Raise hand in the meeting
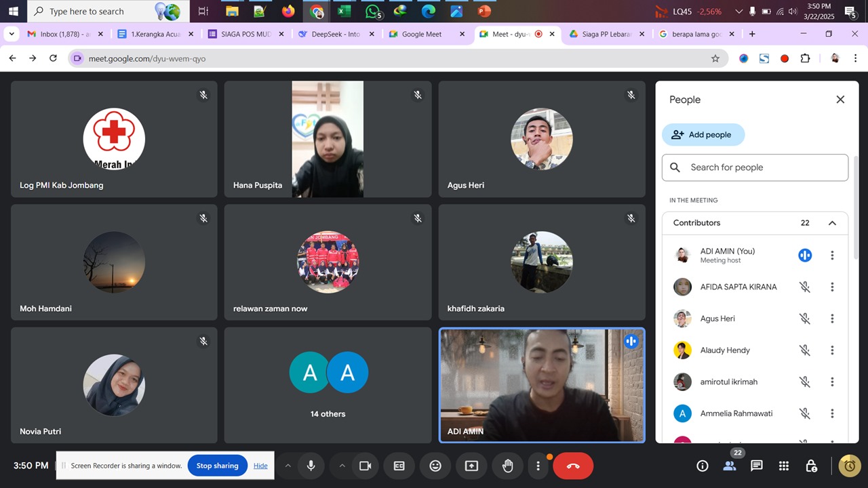 pyautogui.click(x=507, y=466)
